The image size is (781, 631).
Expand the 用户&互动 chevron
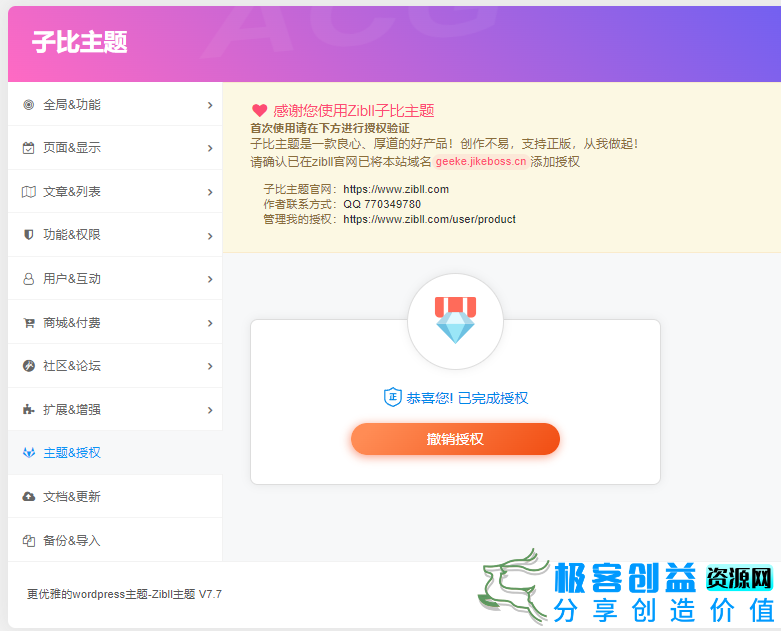tap(210, 279)
